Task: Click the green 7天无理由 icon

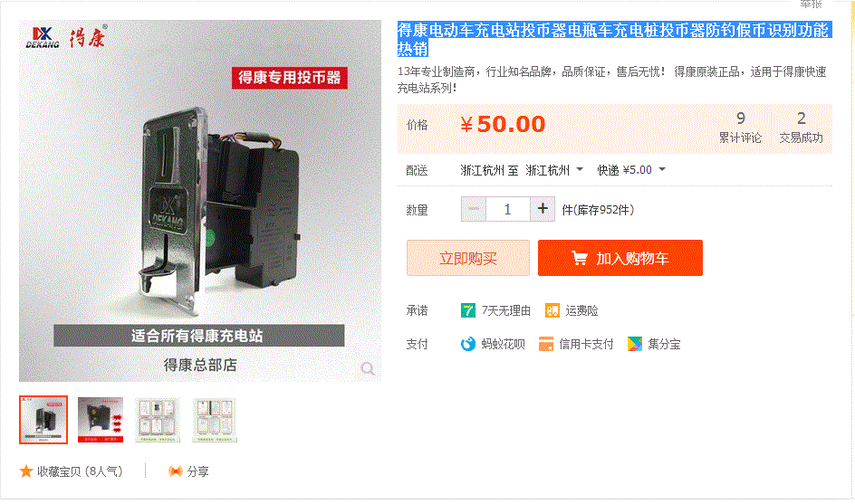Action: coord(468,310)
